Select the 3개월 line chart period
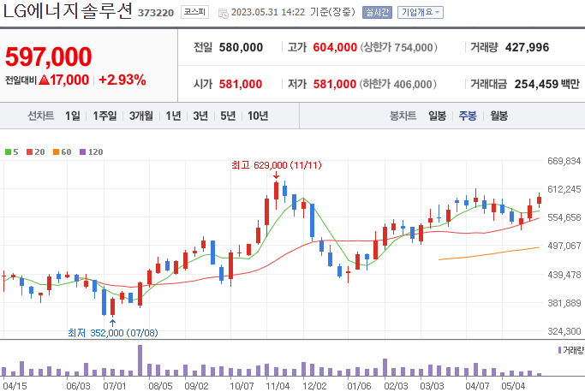Image resolution: width=585 pixels, height=392 pixels. pos(141,116)
